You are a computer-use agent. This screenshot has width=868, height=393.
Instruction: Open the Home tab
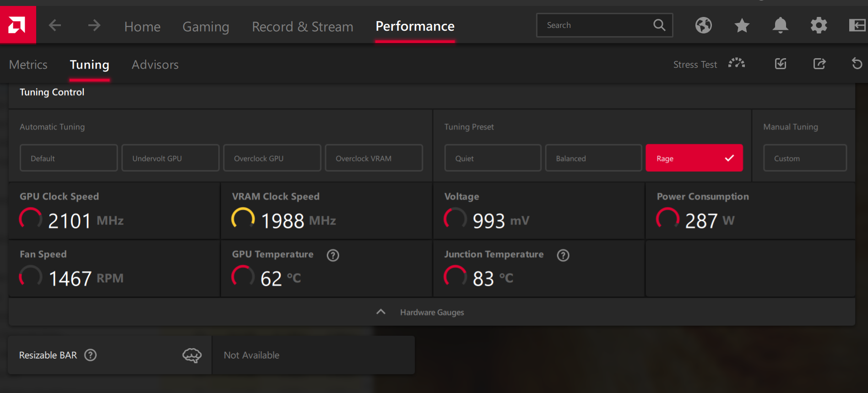click(142, 27)
